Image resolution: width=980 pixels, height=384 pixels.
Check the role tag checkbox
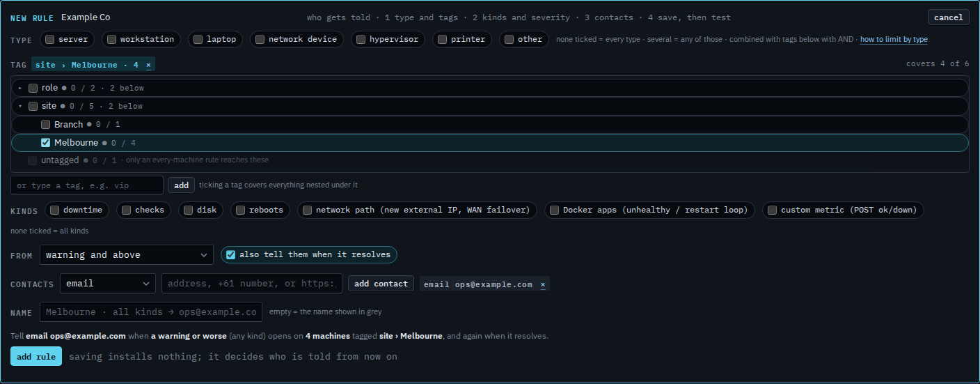[x=33, y=88]
